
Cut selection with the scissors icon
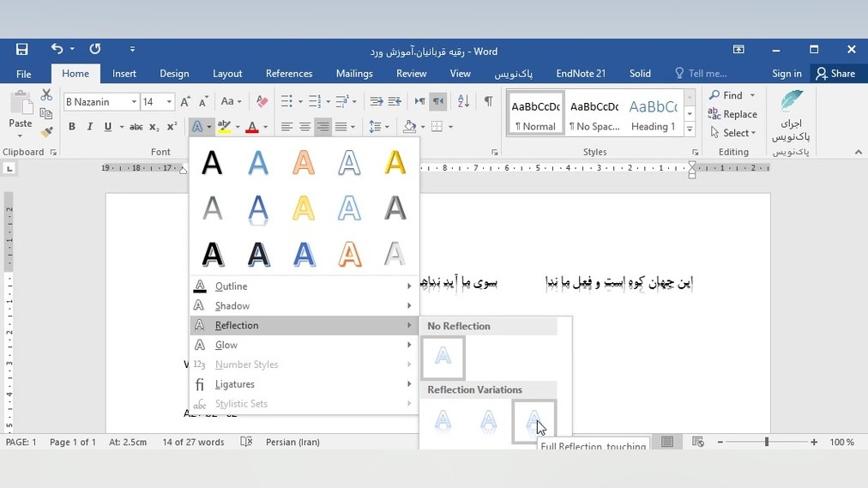click(46, 94)
